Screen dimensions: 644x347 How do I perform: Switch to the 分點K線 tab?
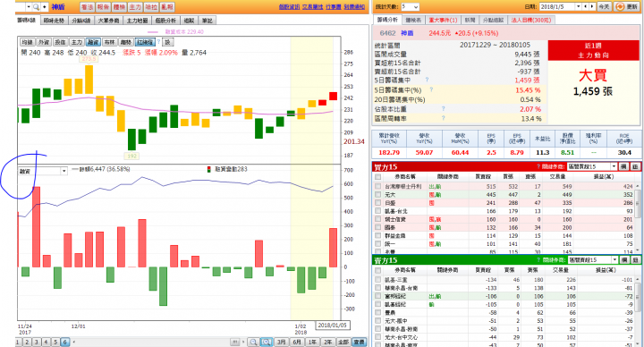coord(80,21)
